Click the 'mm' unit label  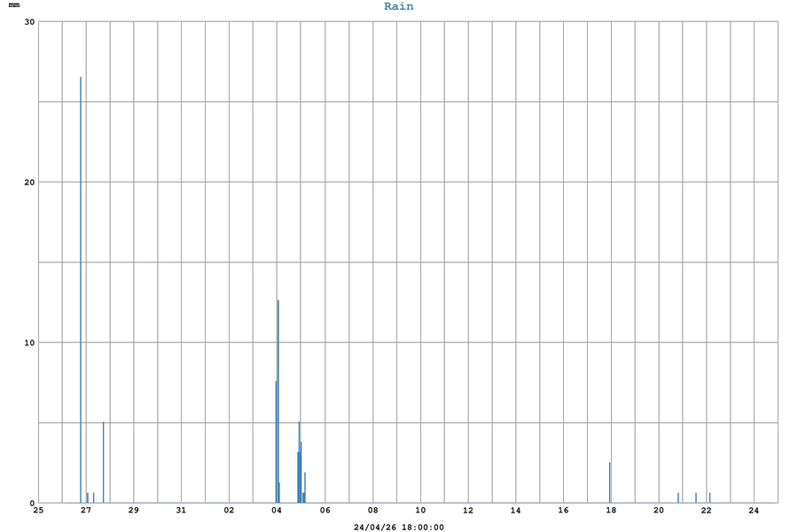(14, 6)
